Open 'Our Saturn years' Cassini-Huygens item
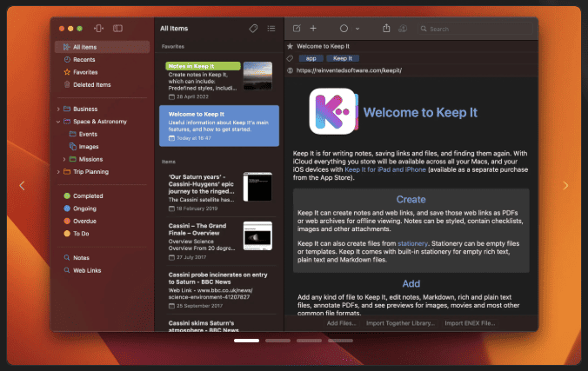Screen dimensions: 588x371 (219, 192)
